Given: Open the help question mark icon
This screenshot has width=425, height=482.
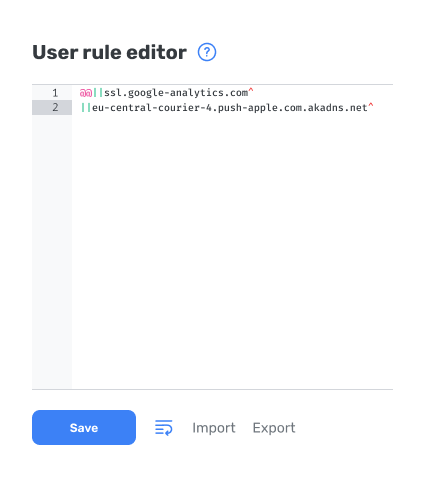Looking at the screenshot, I should tap(207, 52).
